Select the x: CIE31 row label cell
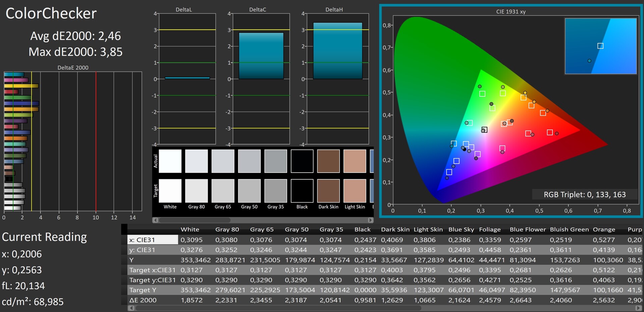The width and height of the screenshot is (644, 312). click(x=153, y=240)
